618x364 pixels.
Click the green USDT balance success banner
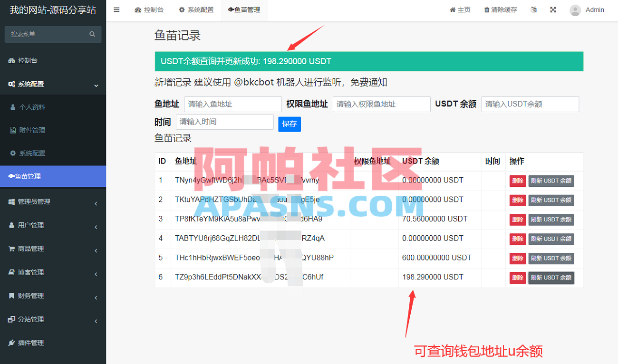pos(369,61)
